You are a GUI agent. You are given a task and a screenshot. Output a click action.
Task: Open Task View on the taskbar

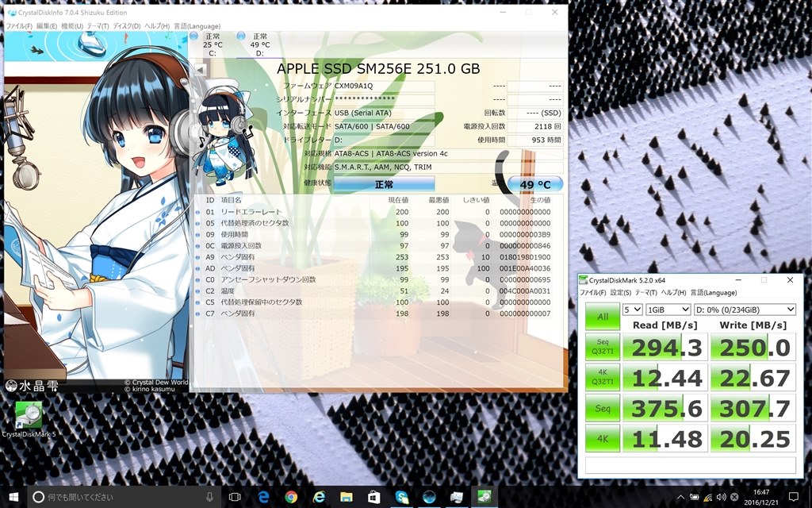(235, 497)
